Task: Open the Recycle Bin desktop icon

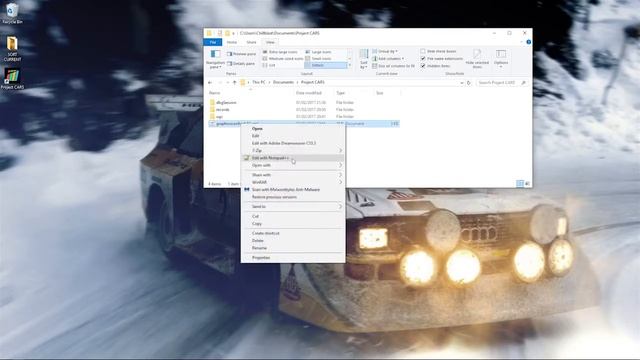Action: point(12,13)
